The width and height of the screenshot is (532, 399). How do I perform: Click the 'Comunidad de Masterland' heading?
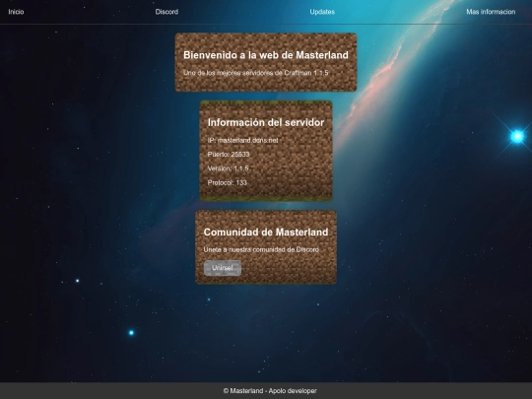tap(266, 233)
